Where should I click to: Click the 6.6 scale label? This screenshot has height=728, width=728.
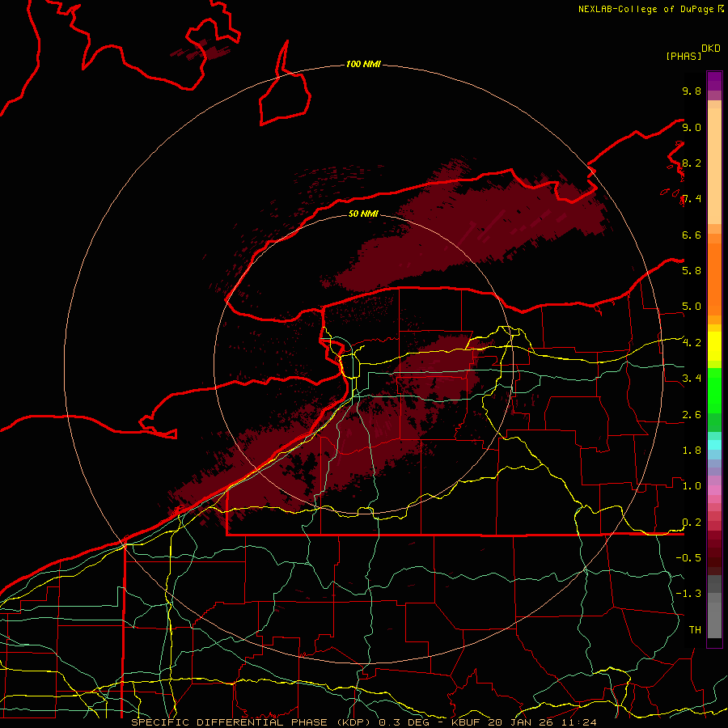tap(692, 235)
